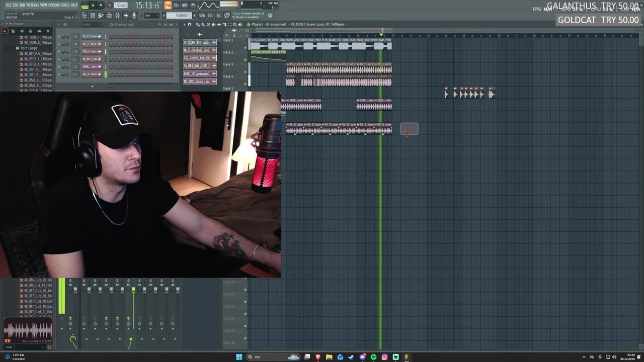The image size is (644, 362).
Task: Open the browser favorites star tab
Action: pos(48,31)
